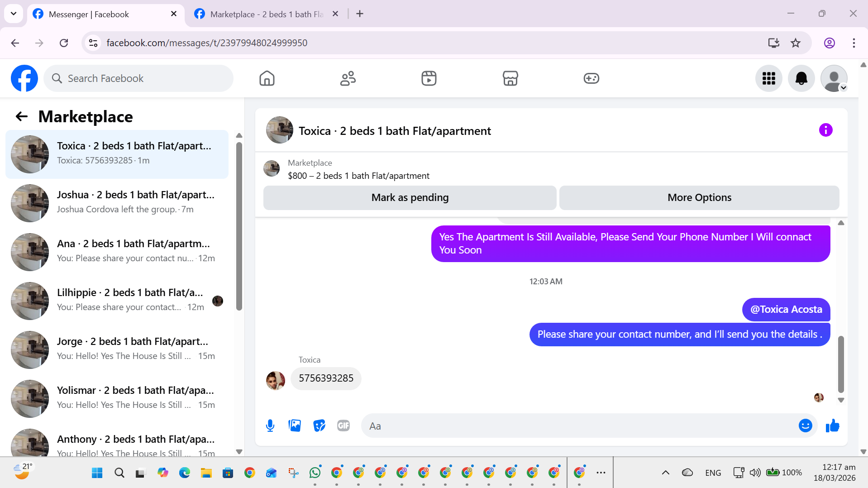Click the Search Facebook box
868x488 pixels.
click(x=138, y=78)
